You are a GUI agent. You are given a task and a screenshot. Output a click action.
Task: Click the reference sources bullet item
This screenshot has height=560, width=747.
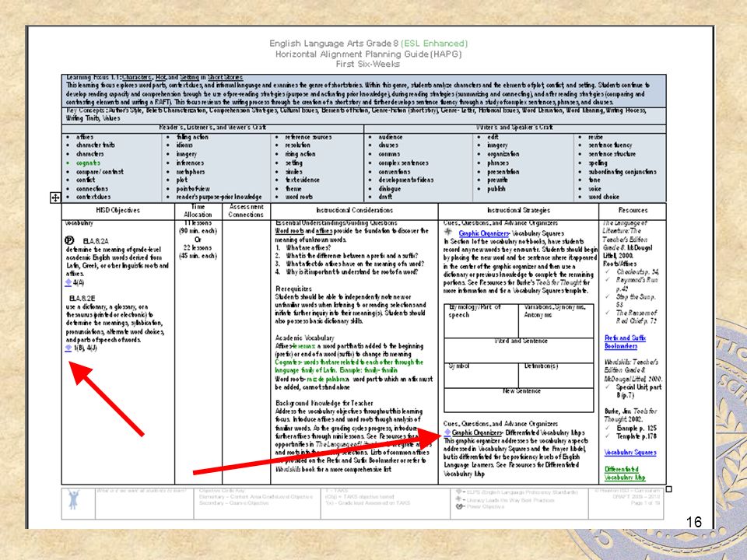308,137
